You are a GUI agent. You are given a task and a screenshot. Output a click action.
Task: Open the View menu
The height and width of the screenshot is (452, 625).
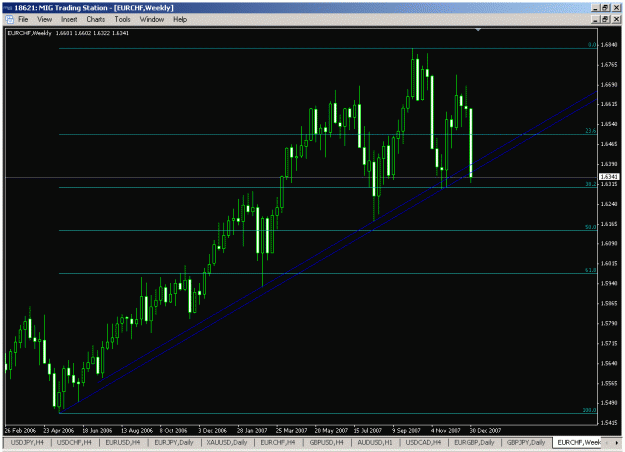tap(45, 20)
